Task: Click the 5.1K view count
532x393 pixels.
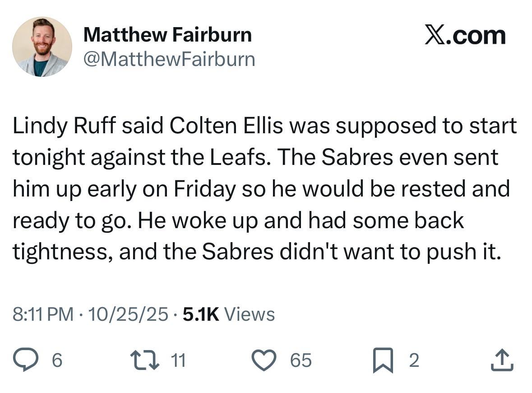Action: coord(201,314)
